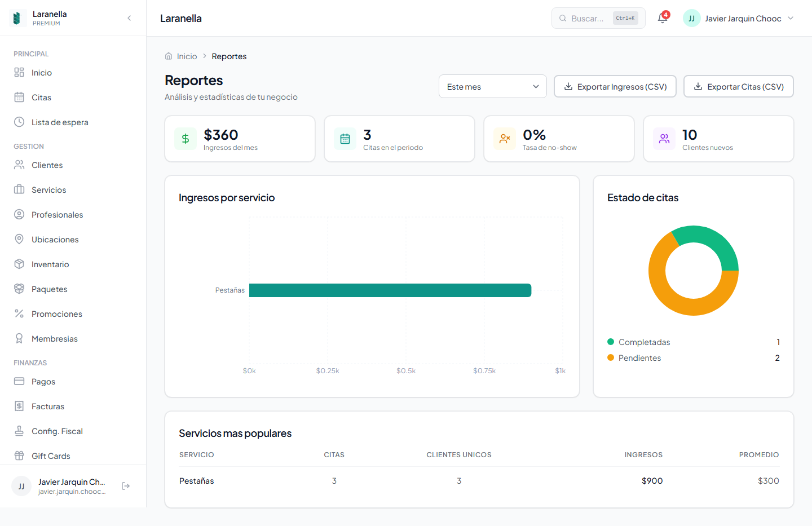Click Exportar Ingresos (CSV) button
812x526 pixels.
pos(615,87)
